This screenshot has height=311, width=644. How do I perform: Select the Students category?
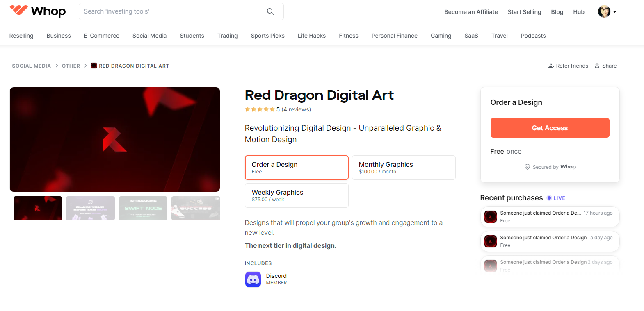tap(192, 36)
